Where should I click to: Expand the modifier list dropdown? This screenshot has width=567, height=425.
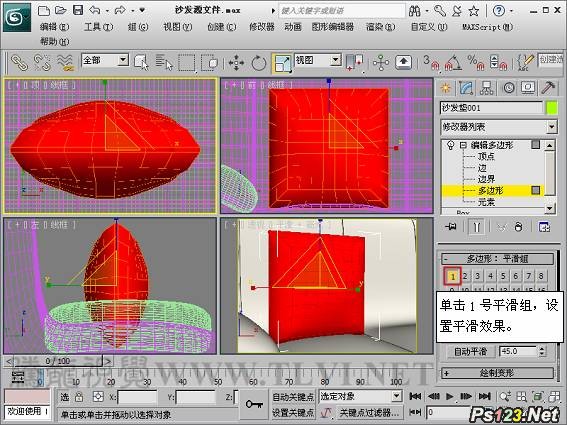coord(551,127)
